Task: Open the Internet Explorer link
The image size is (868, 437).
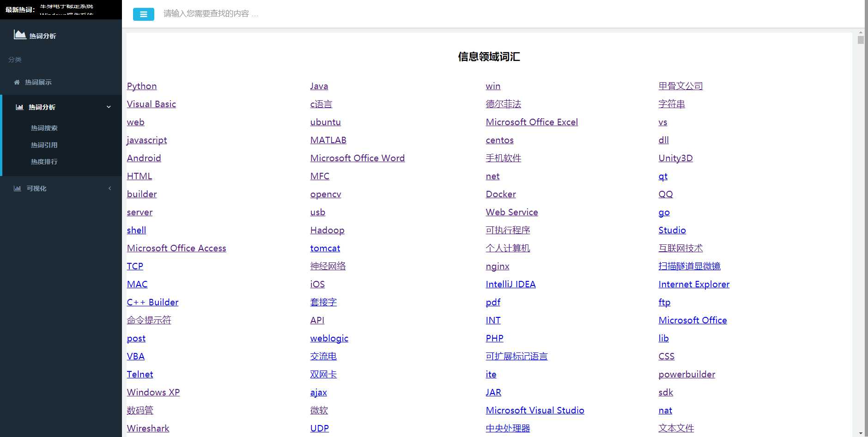Action: [x=694, y=284]
